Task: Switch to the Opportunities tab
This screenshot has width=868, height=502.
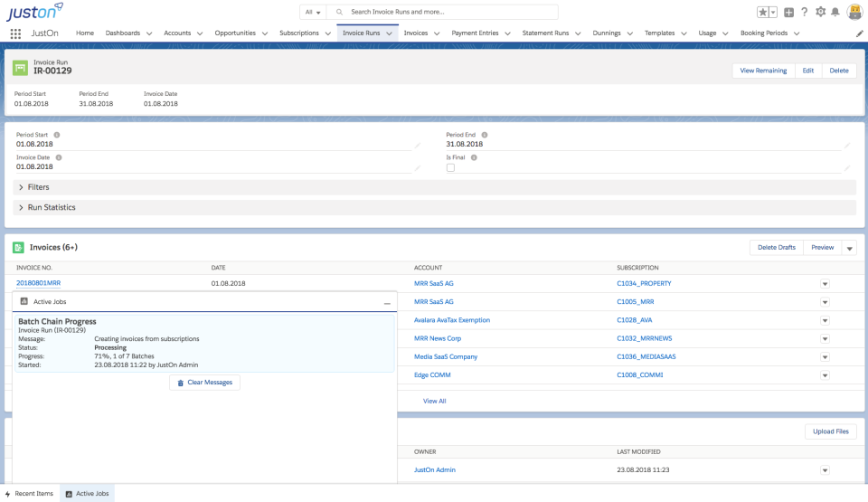Action: click(235, 33)
